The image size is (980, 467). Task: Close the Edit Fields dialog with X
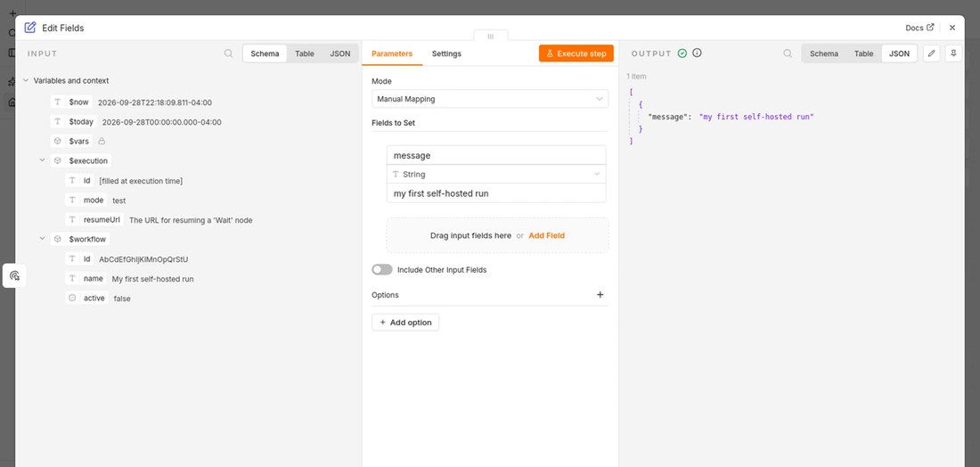click(x=951, y=28)
